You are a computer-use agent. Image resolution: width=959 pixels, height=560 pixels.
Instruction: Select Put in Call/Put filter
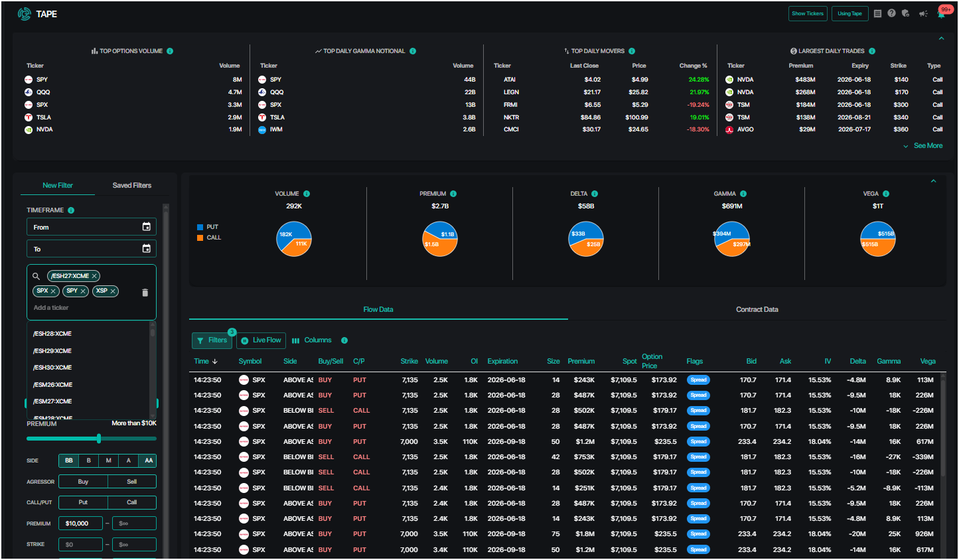point(83,502)
